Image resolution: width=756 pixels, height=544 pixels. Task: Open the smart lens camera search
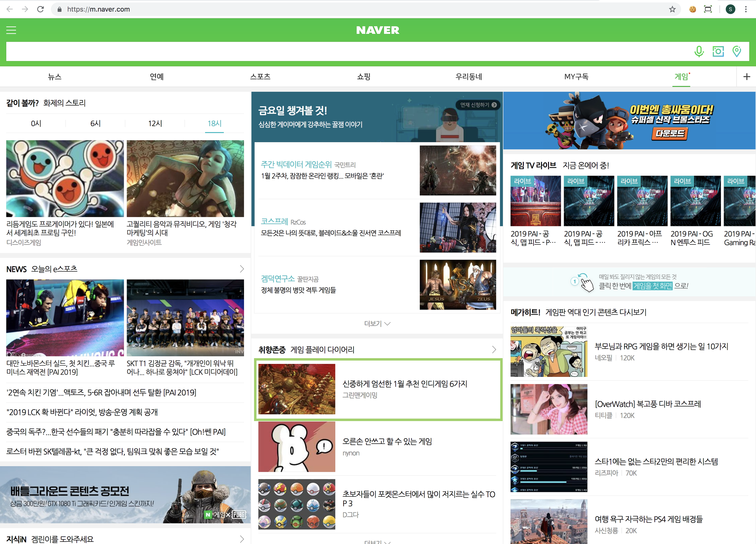[x=718, y=51]
